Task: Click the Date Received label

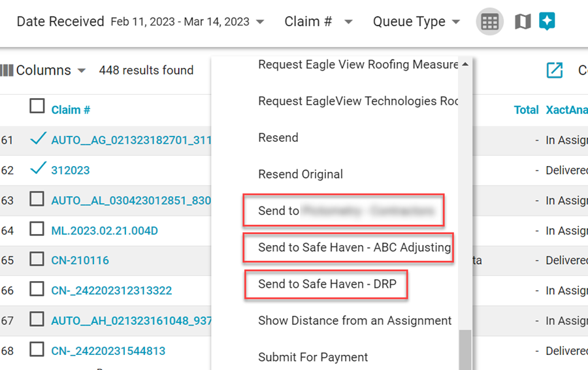Action: [60, 22]
